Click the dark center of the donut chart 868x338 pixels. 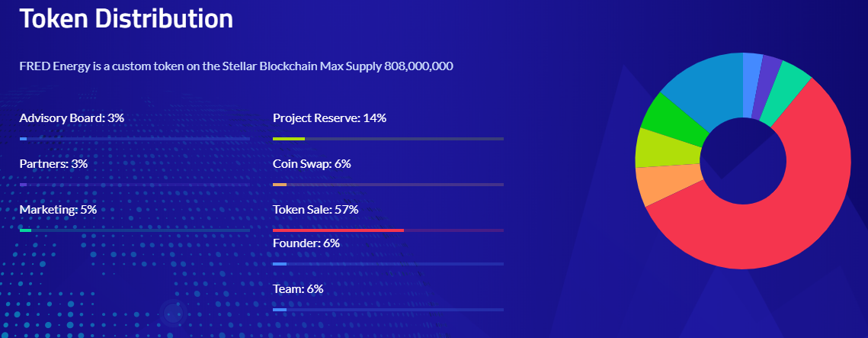743,161
